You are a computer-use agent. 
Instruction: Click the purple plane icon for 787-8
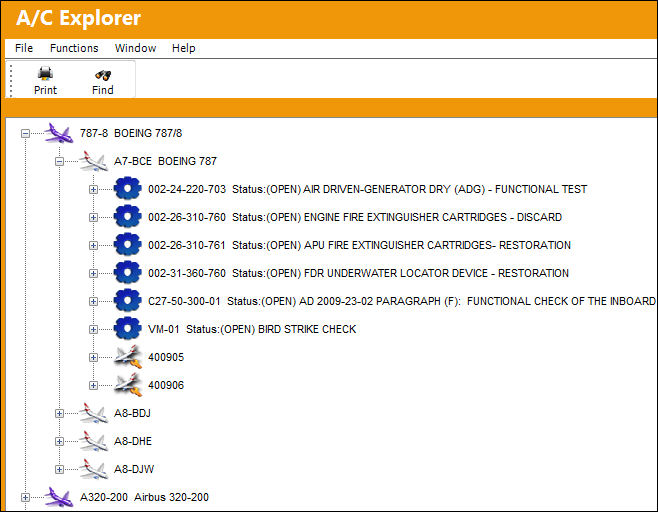tap(59, 133)
